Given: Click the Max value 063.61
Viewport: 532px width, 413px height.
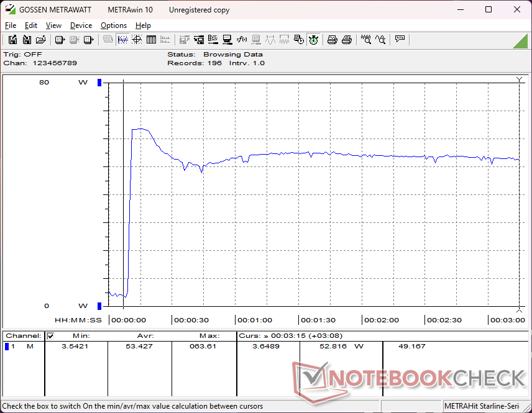Looking at the screenshot, I should (x=203, y=346).
